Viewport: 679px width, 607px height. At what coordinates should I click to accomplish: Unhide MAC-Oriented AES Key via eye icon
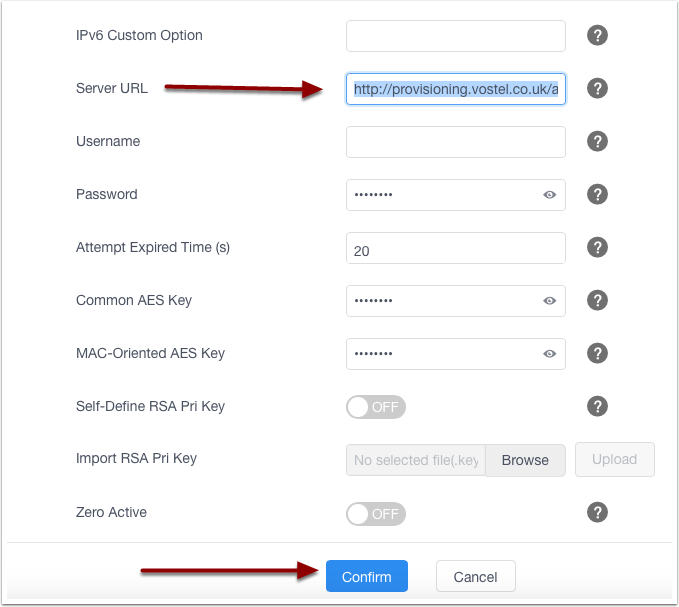coord(549,353)
